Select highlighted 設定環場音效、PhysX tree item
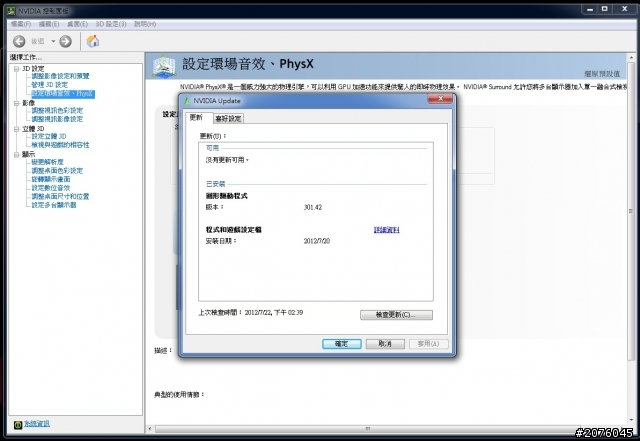 (63, 94)
